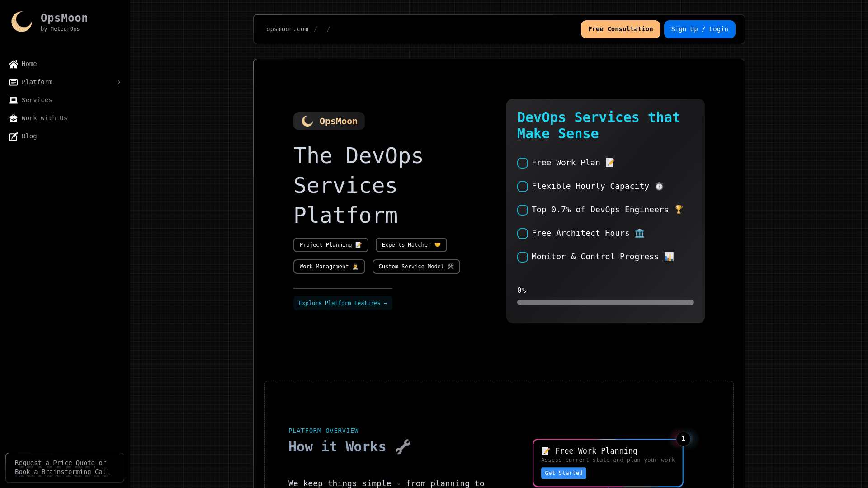Click the 0% progress bar
868x488 pixels.
click(x=605, y=302)
